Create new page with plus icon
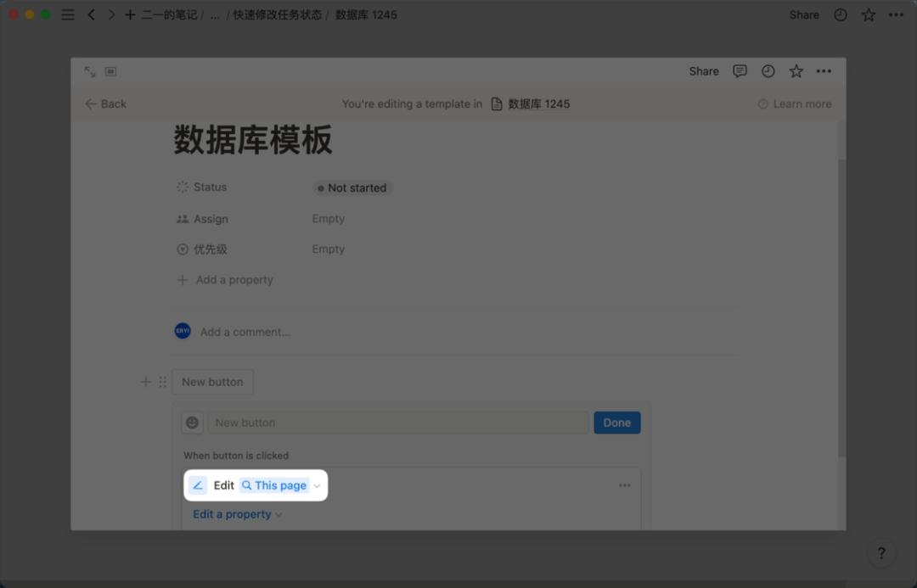Image resolution: width=917 pixels, height=588 pixels. click(x=130, y=14)
